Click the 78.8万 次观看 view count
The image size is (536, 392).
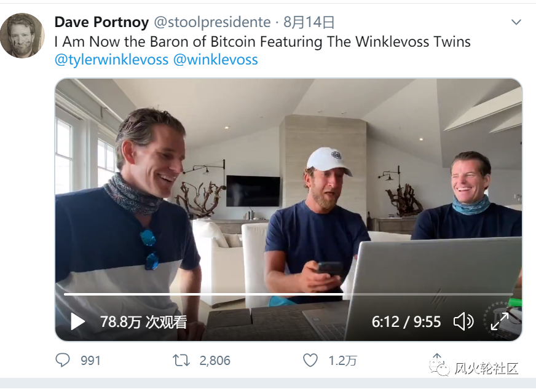(x=143, y=321)
